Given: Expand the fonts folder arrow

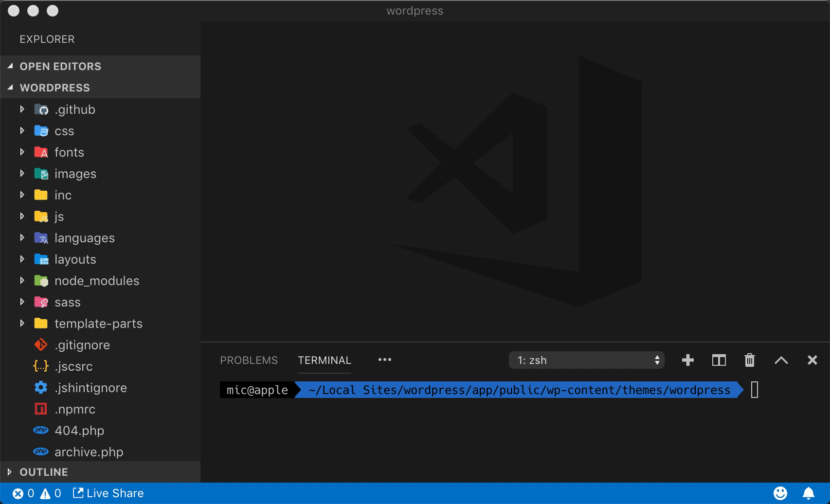Looking at the screenshot, I should (22, 152).
